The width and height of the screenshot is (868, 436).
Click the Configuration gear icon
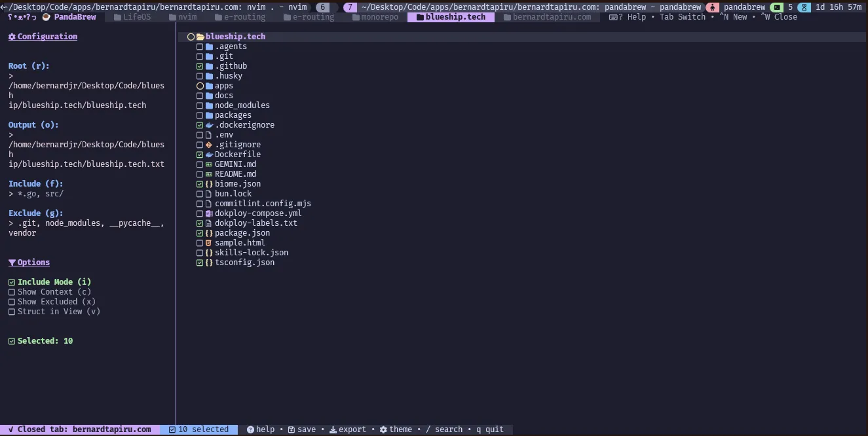[11, 36]
